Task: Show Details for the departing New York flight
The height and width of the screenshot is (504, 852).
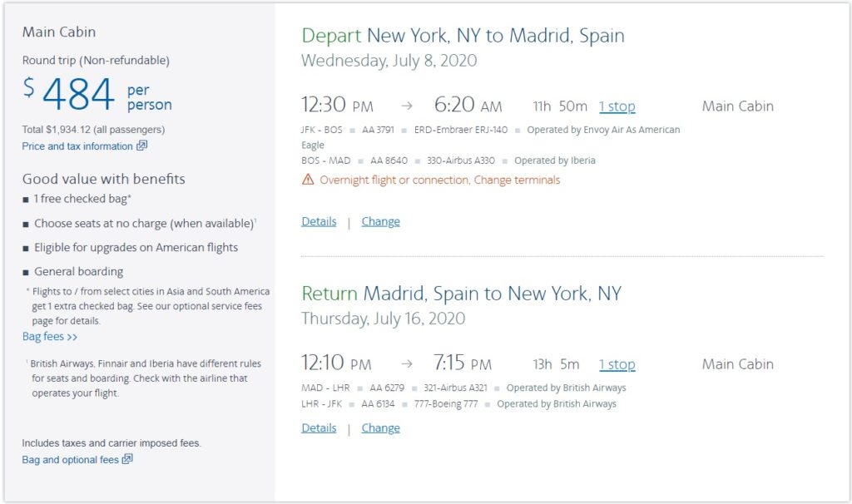Action: (x=319, y=221)
